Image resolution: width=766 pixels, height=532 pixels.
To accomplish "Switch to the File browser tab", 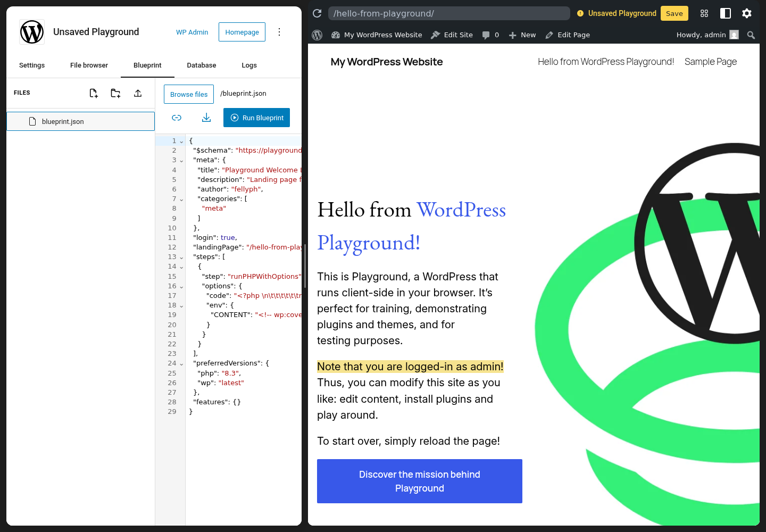I will pos(89,65).
